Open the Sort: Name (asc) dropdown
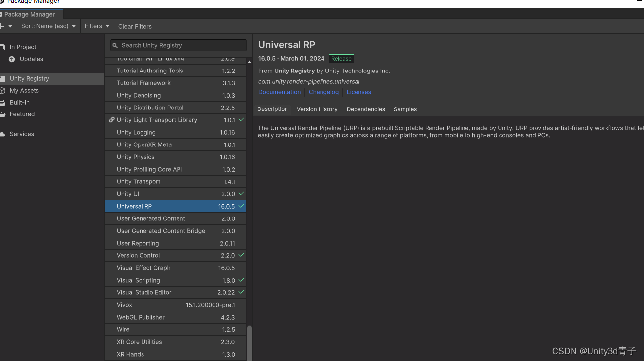Image resolution: width=644 pixels, height=361 pixels. pos(48,26)
